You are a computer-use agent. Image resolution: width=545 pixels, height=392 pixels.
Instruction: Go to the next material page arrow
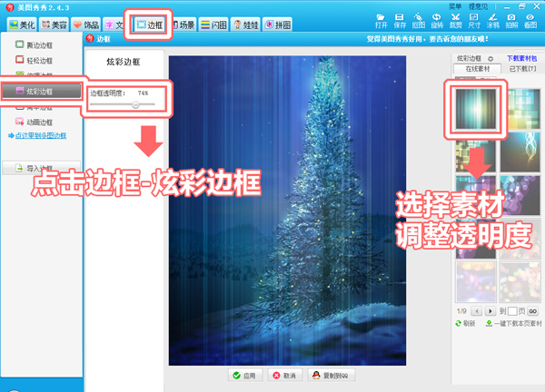coord(490,311)
